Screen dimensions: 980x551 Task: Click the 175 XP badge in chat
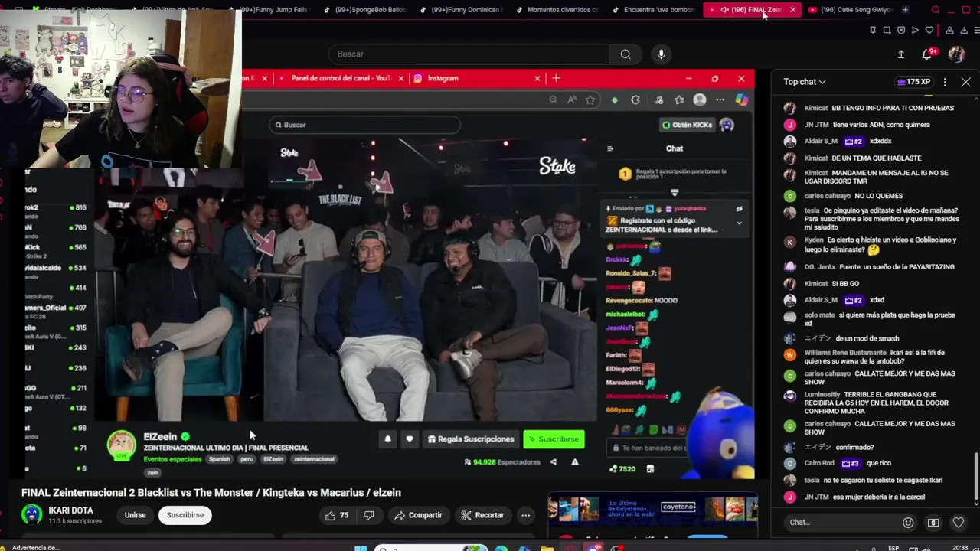913,82
